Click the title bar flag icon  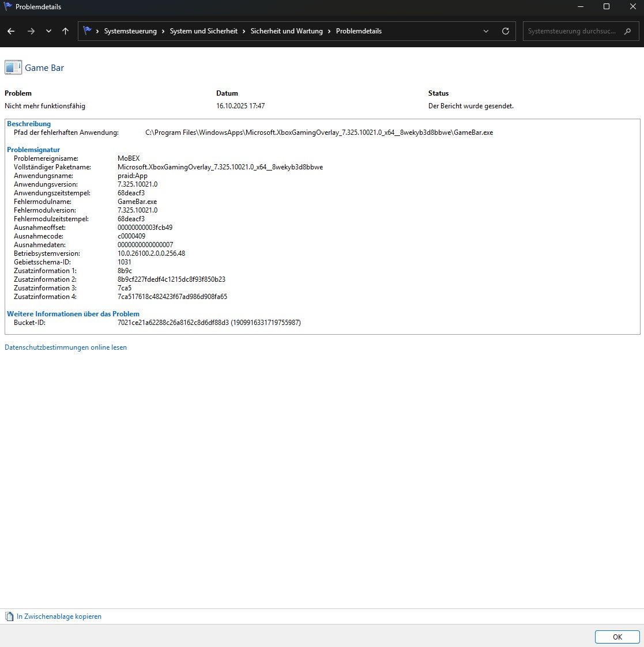7,6
